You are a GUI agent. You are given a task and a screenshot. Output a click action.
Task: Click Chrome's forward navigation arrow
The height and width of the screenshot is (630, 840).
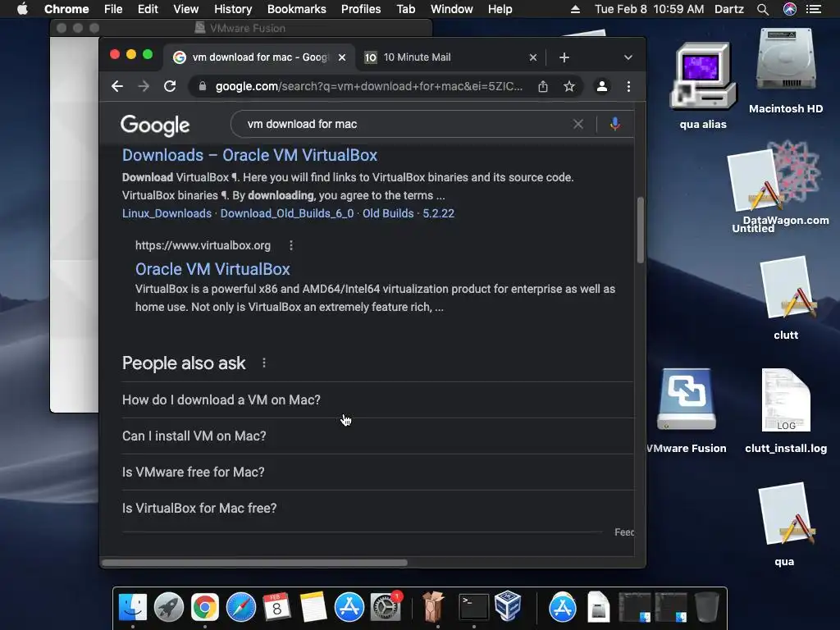point(144,86)
